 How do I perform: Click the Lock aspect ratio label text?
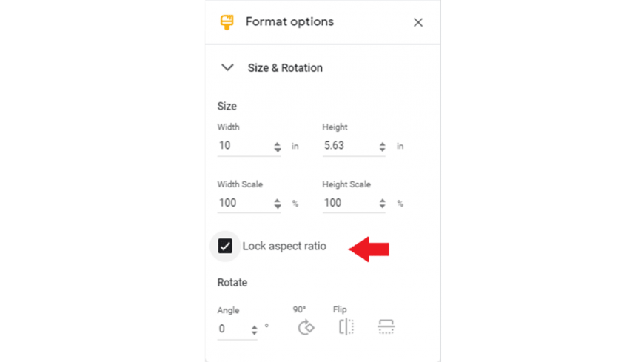[x=284, y=246]
